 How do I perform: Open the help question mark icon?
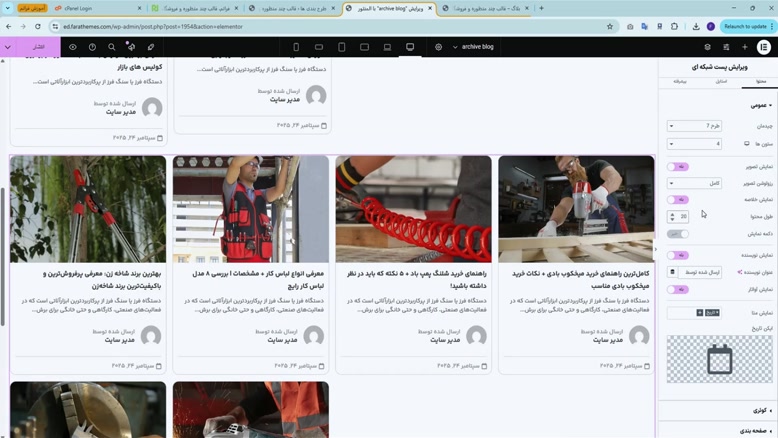click(92, 47)
